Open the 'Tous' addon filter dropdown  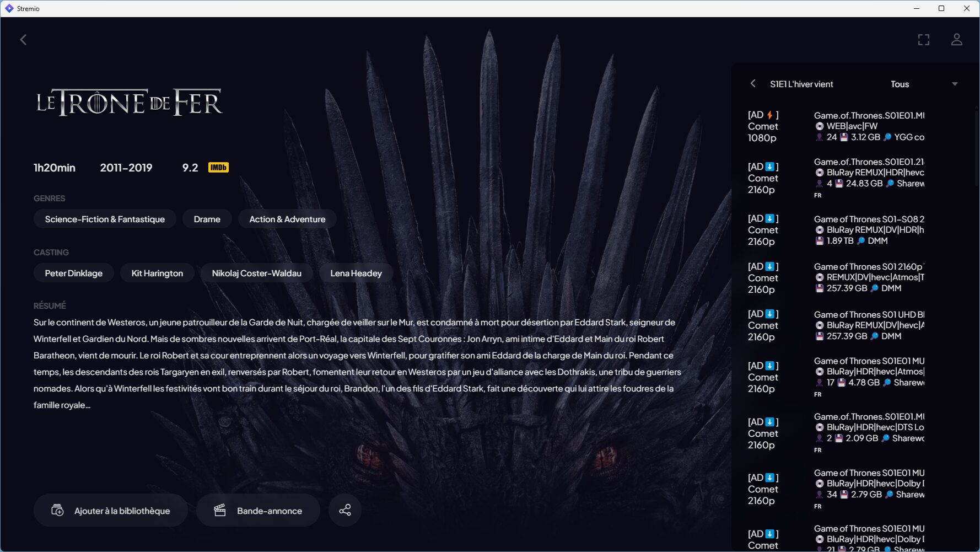coord(924,84)
